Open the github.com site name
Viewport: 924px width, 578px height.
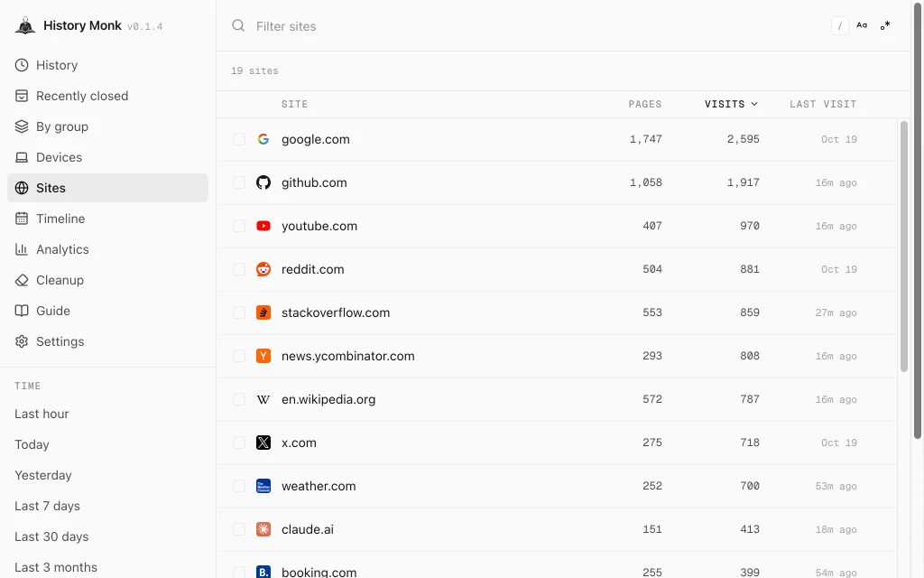click(314, 182)
